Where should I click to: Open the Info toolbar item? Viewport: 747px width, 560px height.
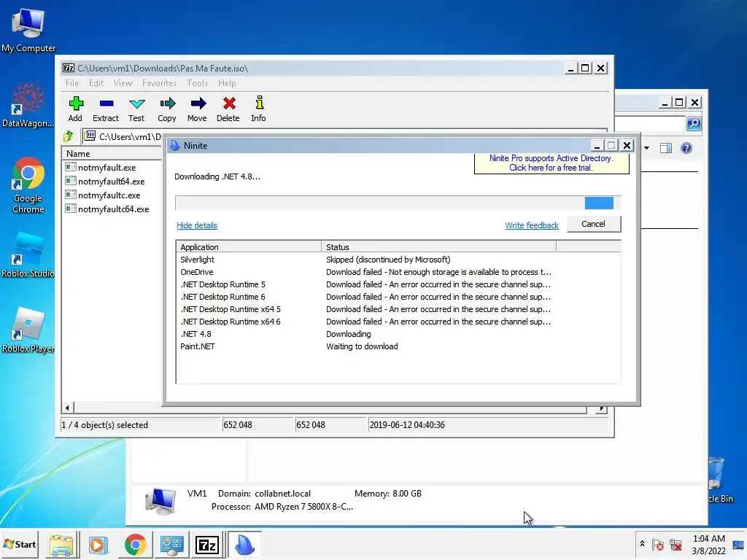(259, 109)
